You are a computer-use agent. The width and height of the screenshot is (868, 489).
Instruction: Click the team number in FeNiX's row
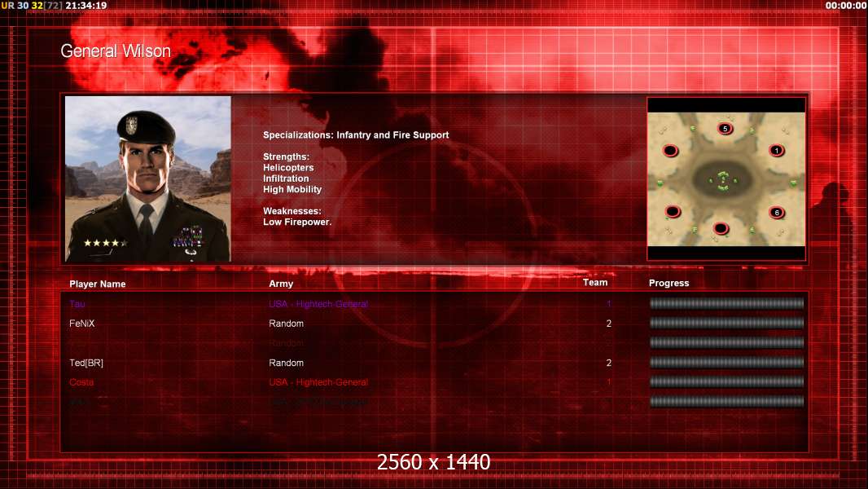(x=609, y=324)
